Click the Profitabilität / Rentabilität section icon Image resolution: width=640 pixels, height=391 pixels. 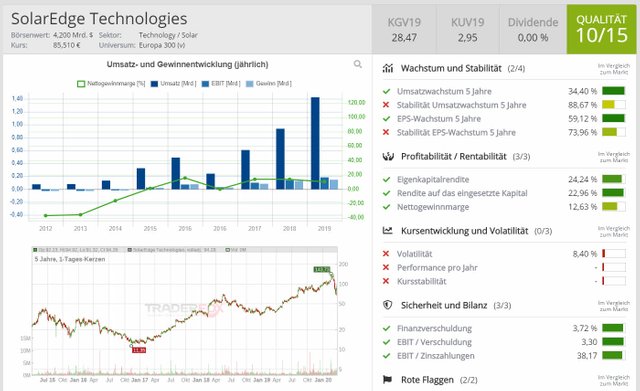[x=388, y=156]
